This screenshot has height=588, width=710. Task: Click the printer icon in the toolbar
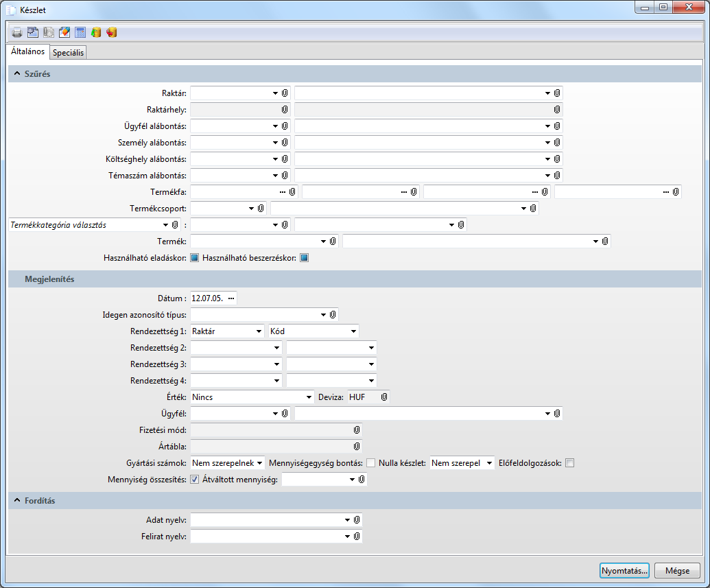click(x=17, y=32)
